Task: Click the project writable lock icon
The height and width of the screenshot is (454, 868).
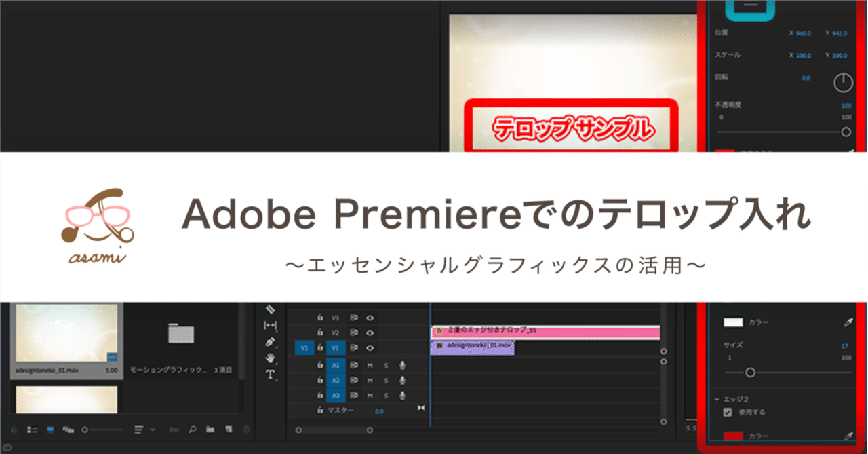Action: click(15, 430)
